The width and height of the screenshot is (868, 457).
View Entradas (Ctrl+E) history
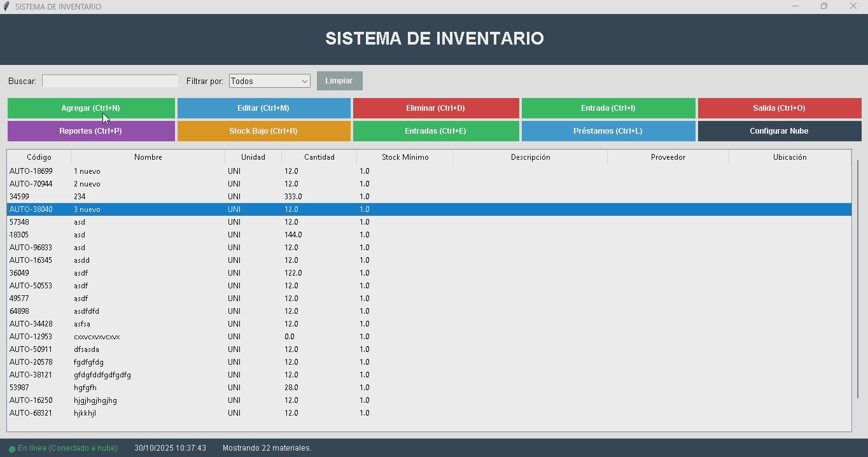[x=435, y=131]
